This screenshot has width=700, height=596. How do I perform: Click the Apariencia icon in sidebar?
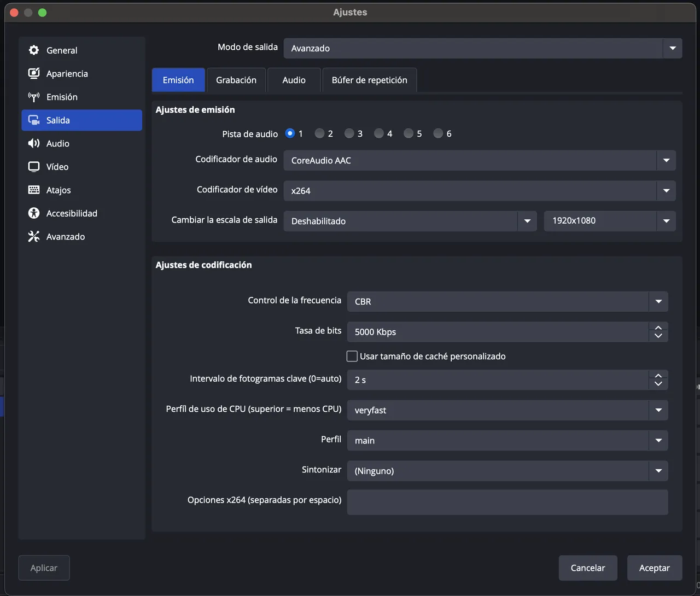(x=34, y=73)
